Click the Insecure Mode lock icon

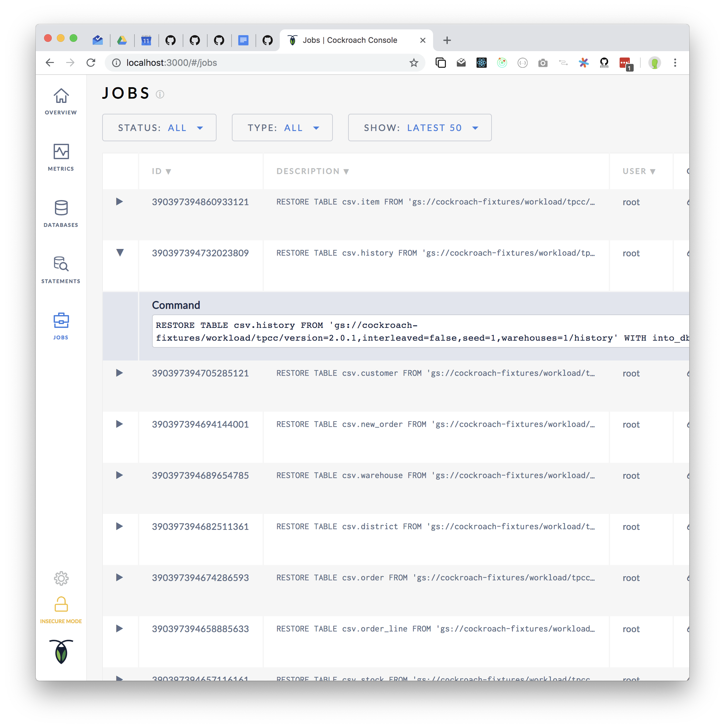click(x=61, y=604)
